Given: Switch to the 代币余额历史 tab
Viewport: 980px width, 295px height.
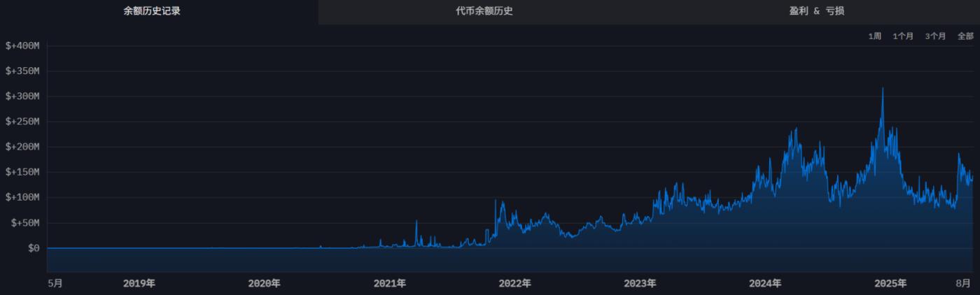Looking at the screenshot, I should click(484, 11).
